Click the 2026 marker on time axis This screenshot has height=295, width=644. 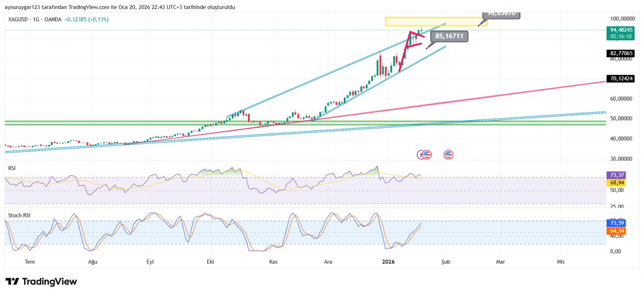(388, 262)
